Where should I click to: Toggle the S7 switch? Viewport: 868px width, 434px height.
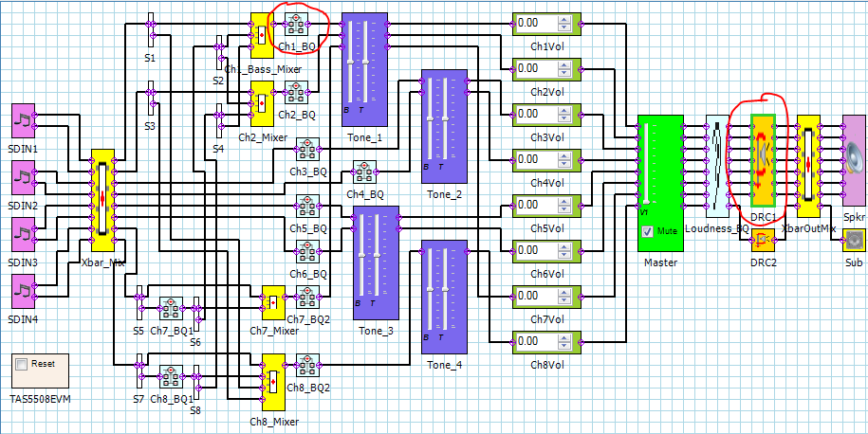tap(139, 371)
